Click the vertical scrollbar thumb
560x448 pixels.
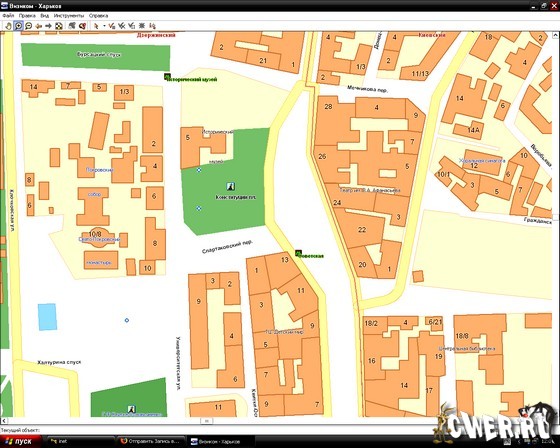(556, 217)
